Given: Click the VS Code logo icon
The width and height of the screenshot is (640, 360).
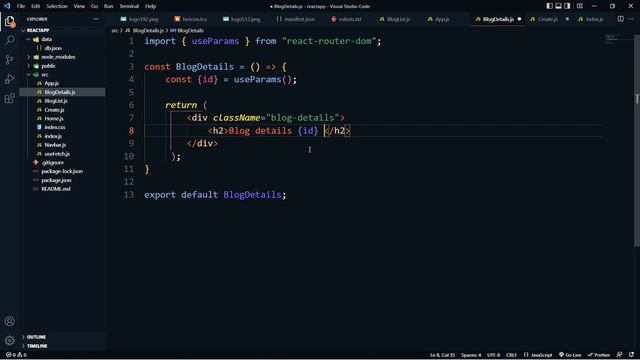Looking at the screenshot, I should (x=7, y=6).
